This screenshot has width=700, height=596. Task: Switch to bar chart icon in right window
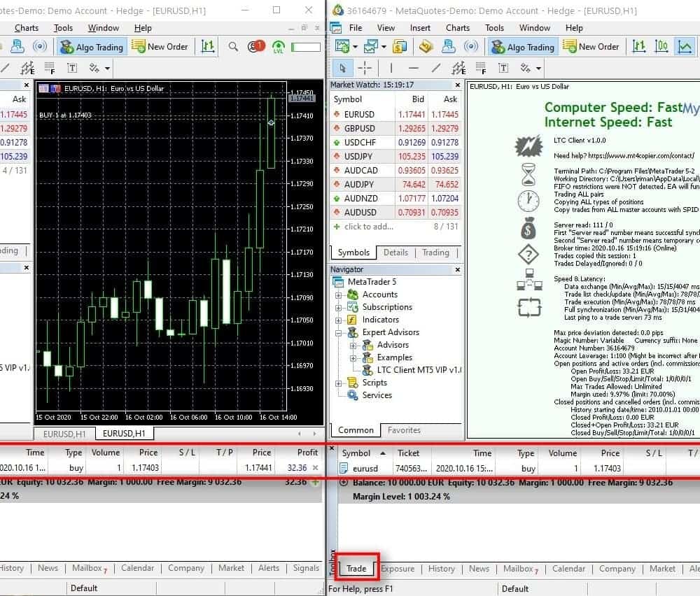(x=639, y=46)
